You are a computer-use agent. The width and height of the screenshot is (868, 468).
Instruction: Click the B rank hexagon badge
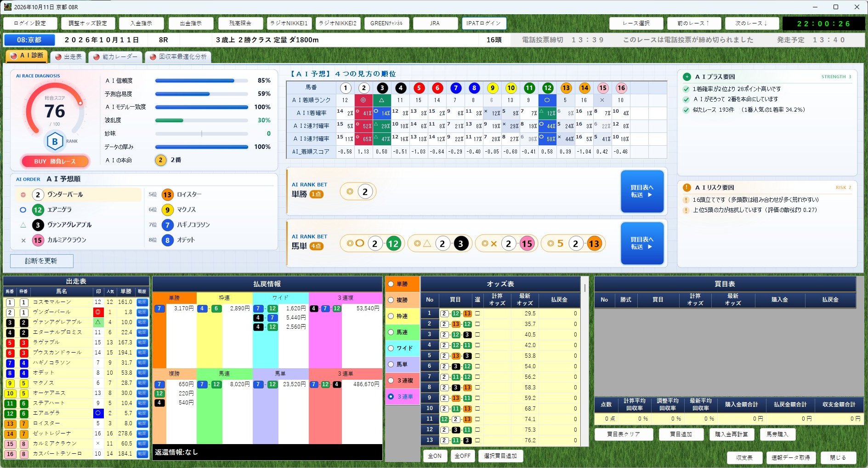click(x=55, y=141)
